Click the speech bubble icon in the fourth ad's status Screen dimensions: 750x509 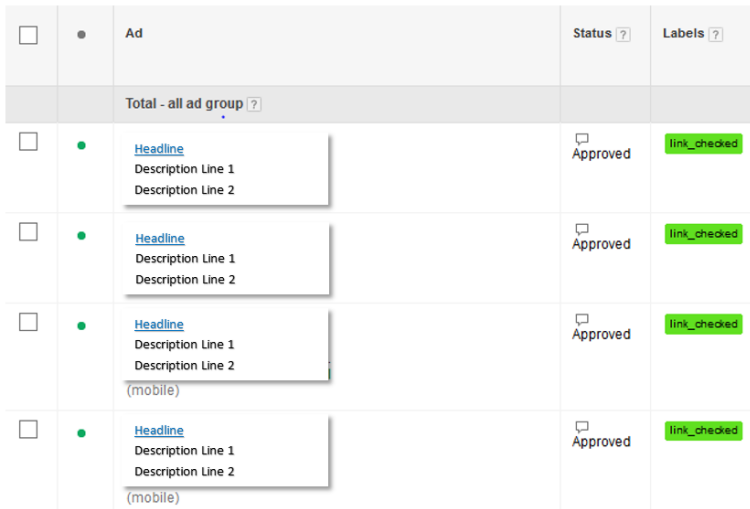coord(582,427)
